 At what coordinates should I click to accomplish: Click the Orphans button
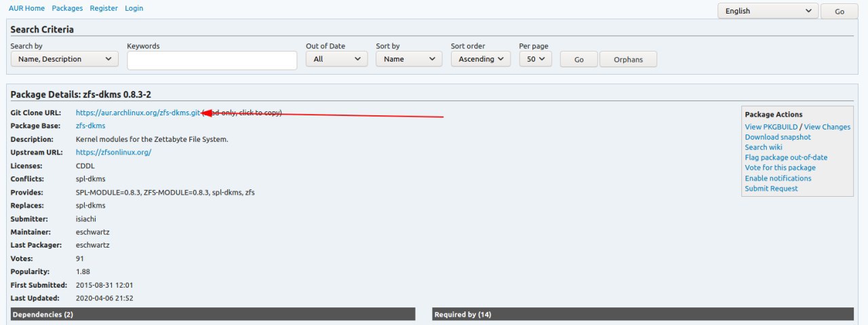pyautogui.click(x=628, y=60)
